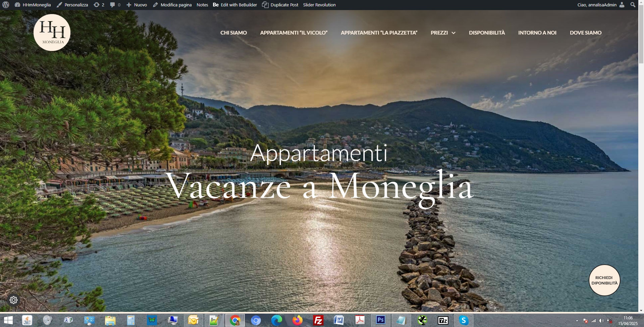Open the Nuovo new content menu
Viewport: 644px width, 327px height.
point(137,5)
